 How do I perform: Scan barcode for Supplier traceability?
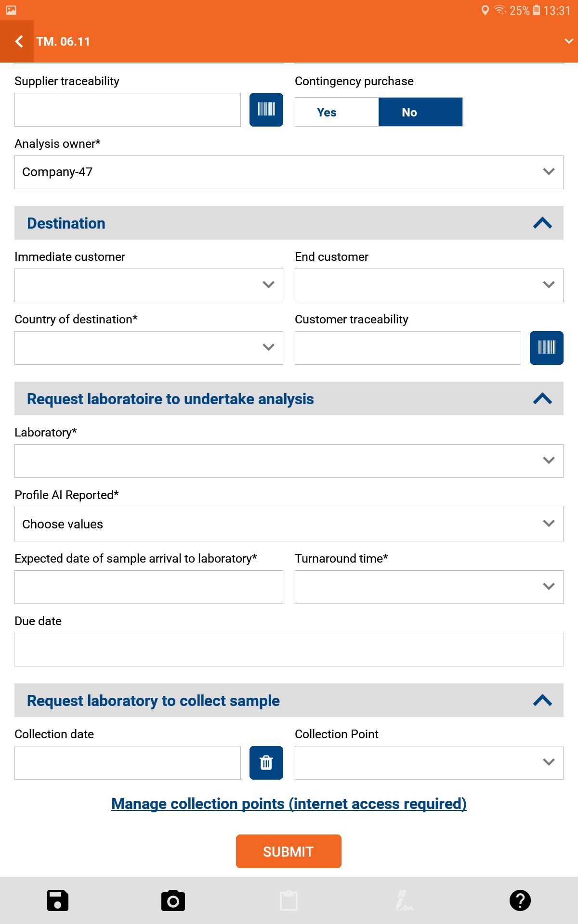[266, 110]
